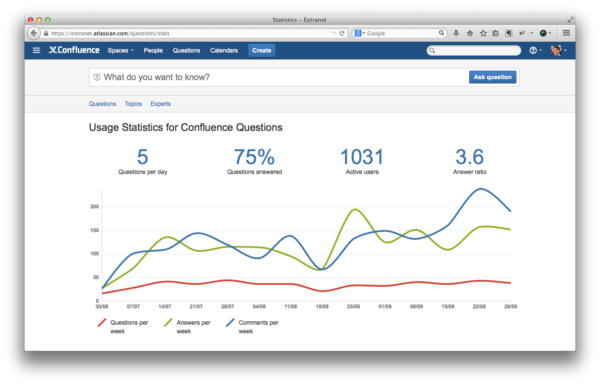Click the yellow window minimize button
The image size is (600, 385).
tap(39, 20)
